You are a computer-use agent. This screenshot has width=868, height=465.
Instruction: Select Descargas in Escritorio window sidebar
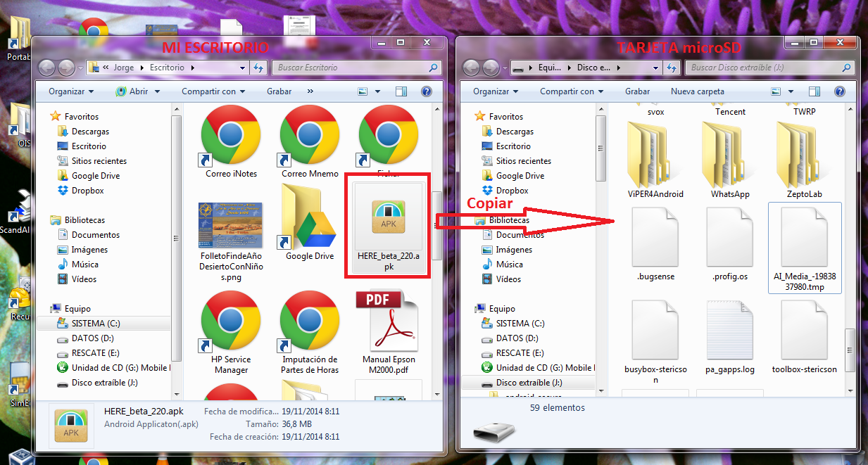coord(90,132)
